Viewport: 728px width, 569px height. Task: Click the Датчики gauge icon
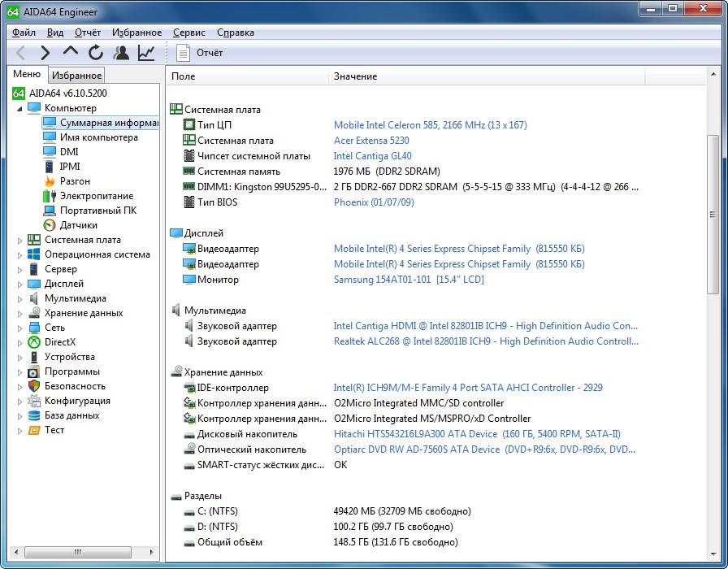(50, 225)
